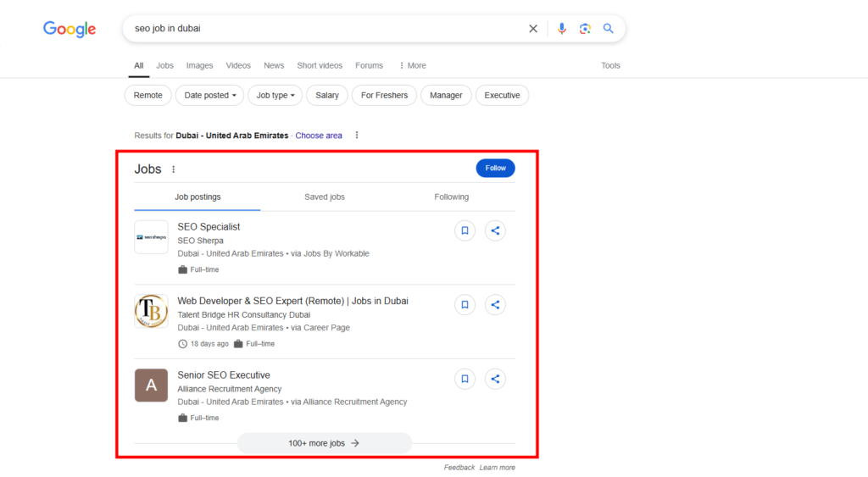The height and width of the screenshot is (477, 868).
Task: Click the blue magnifier search icon
Action: tap(609, 29)
